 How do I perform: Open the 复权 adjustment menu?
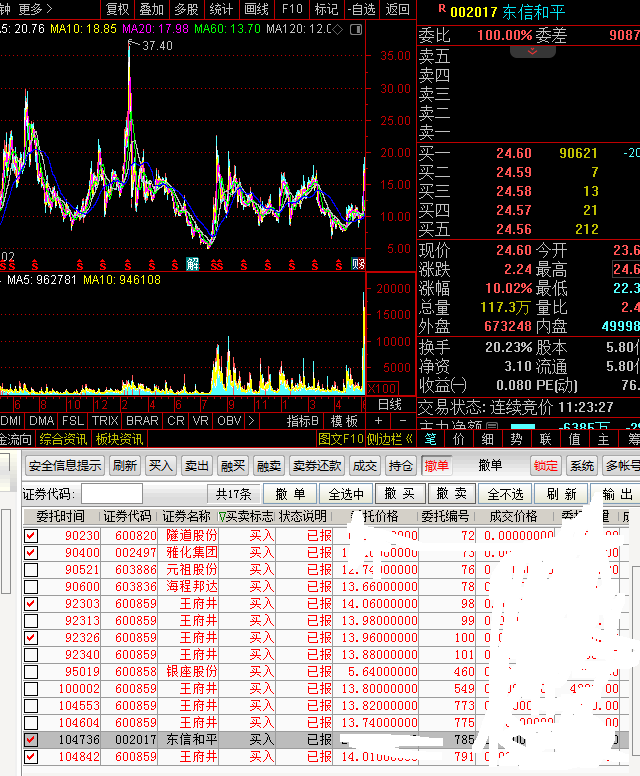coord(117,9)
